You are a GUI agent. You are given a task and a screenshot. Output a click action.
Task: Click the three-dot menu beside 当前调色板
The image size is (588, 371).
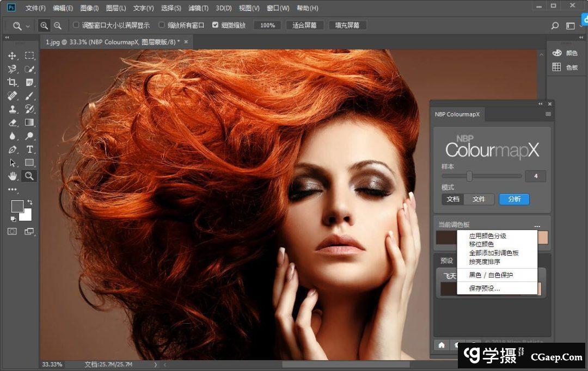pyautogui.click(x=537, y=226)
